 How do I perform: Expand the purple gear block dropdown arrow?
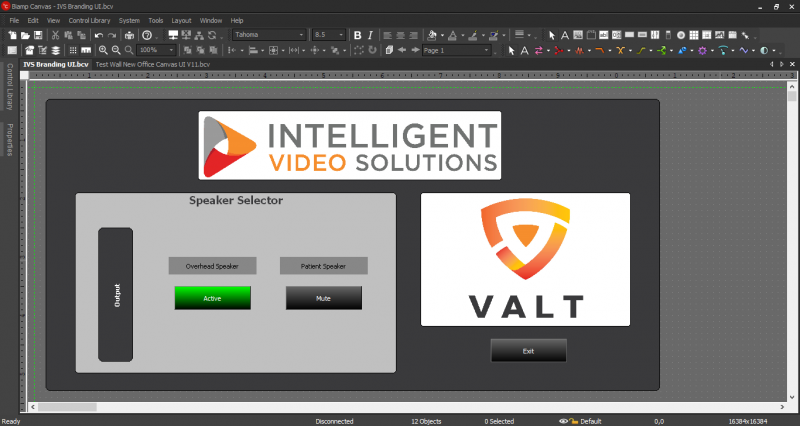tap(712, 50)
